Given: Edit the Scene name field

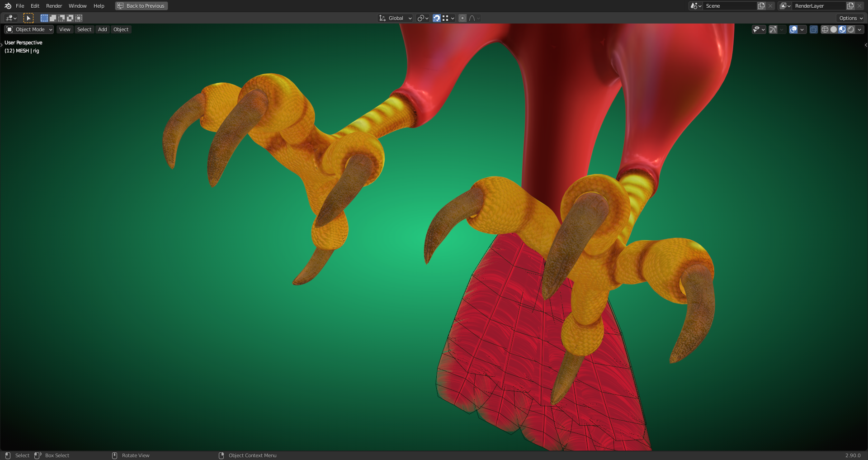Looking at the screenshot, I should 730,6.
